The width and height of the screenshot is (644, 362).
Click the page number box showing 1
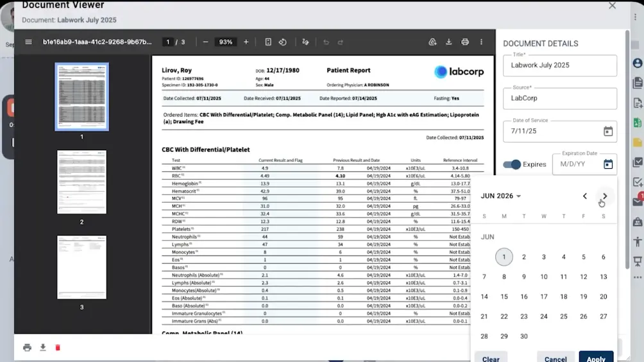click(167, 42)
